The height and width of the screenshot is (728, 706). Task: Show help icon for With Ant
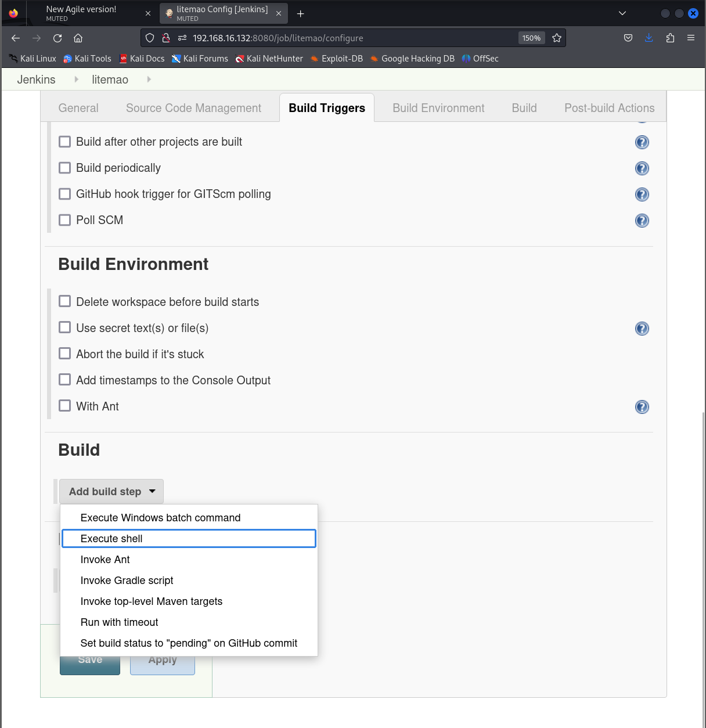click(642, 407)
